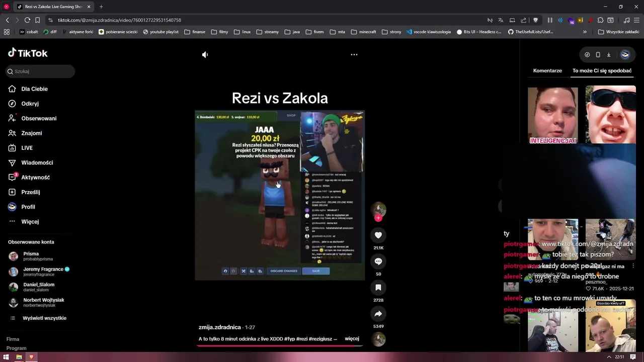Viewport: 644px width, 362px height.
Task: Open the notification center in the taskbar
Action: click(x=633, y=357)
